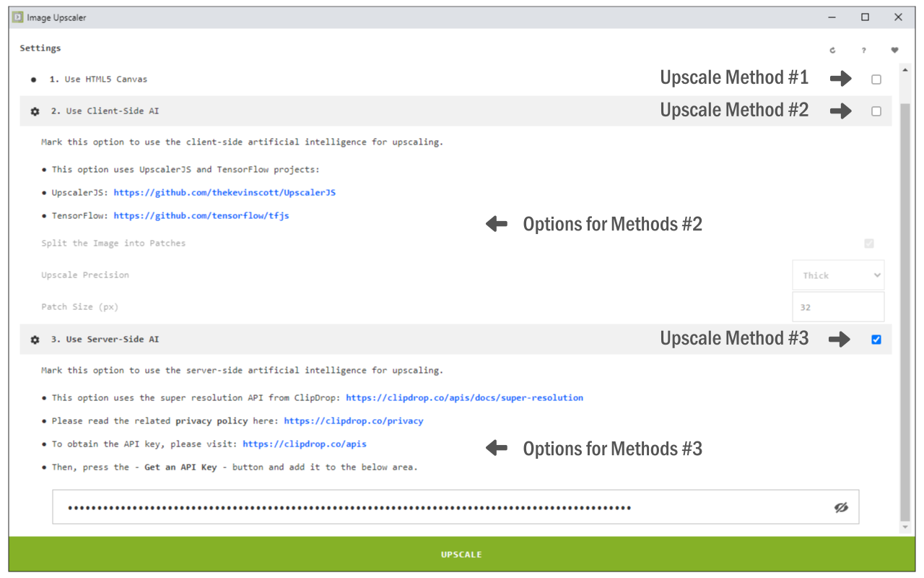Open the Upscale Precision dropdown
This screenshot has width=924, height=578.
(x=838, y=275)
